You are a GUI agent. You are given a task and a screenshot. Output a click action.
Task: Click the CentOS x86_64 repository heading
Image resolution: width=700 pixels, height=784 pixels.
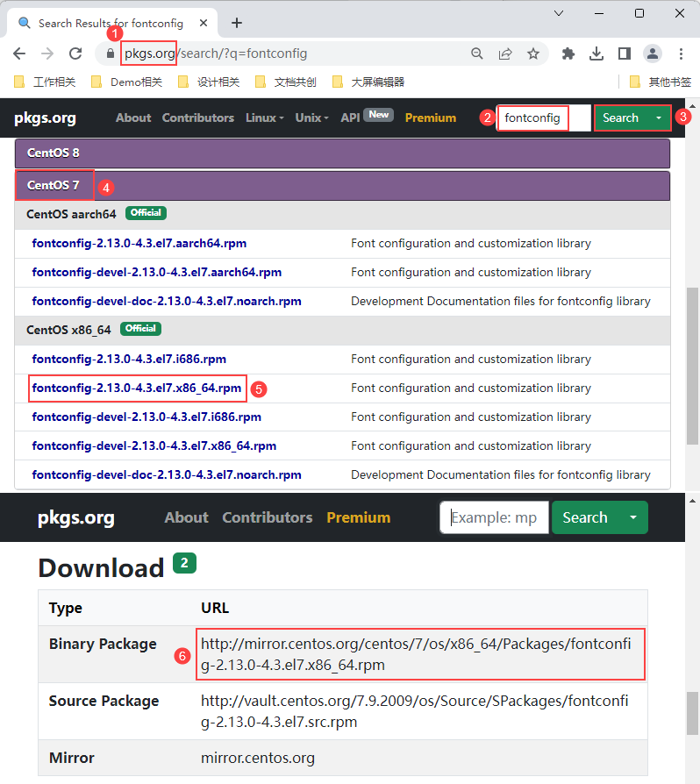coord(68,330)
